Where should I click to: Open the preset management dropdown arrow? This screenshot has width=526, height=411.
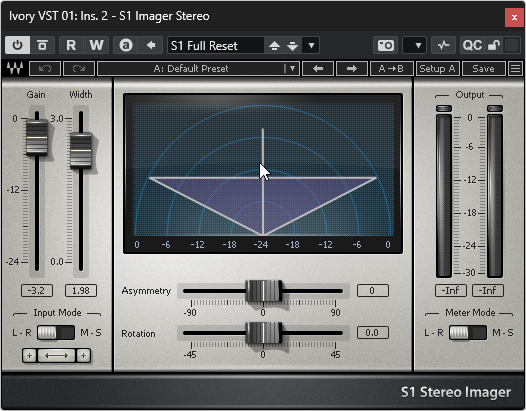click(311, 45)
